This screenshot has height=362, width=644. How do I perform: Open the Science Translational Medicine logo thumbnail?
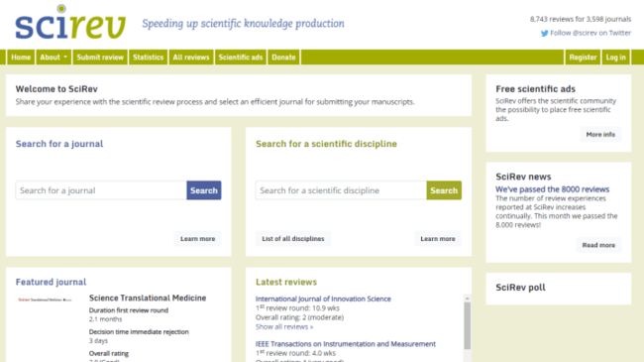(x=45, y=300)
